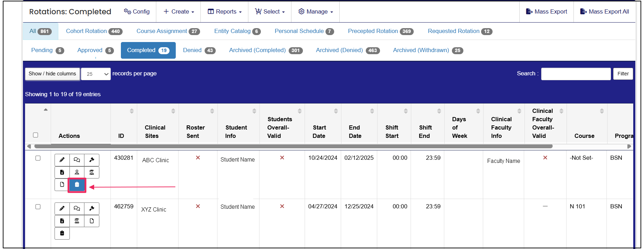Click into the Search input field
This screenshot has height=249, width=644.
576,74
